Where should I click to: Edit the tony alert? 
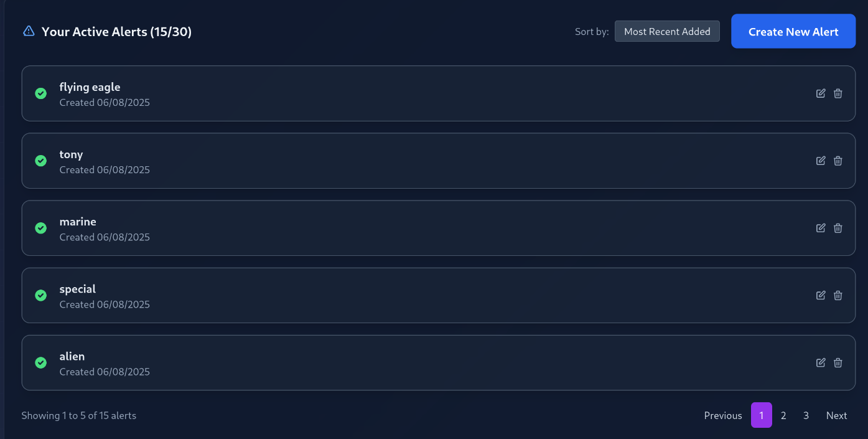[821, 161]
